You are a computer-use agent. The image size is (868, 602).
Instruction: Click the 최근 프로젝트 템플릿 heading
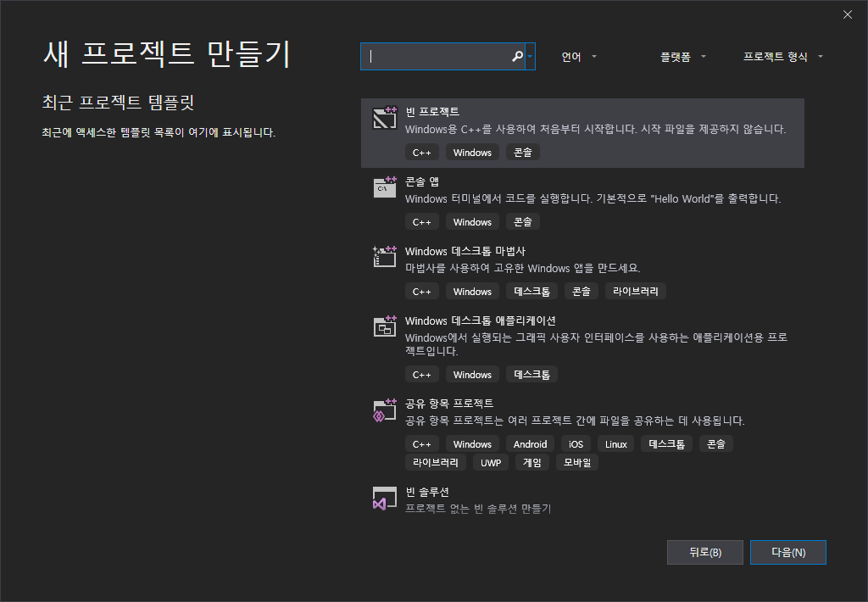[x=118, y=103]
